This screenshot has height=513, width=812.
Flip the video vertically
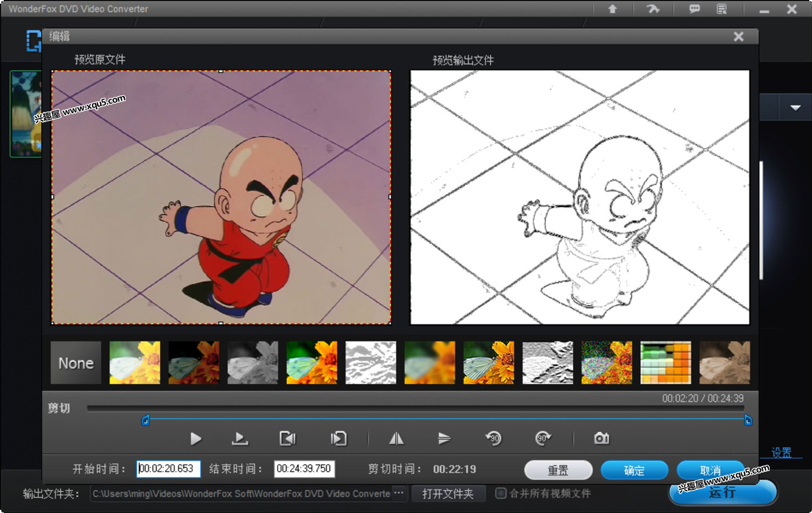click(444, 438)
